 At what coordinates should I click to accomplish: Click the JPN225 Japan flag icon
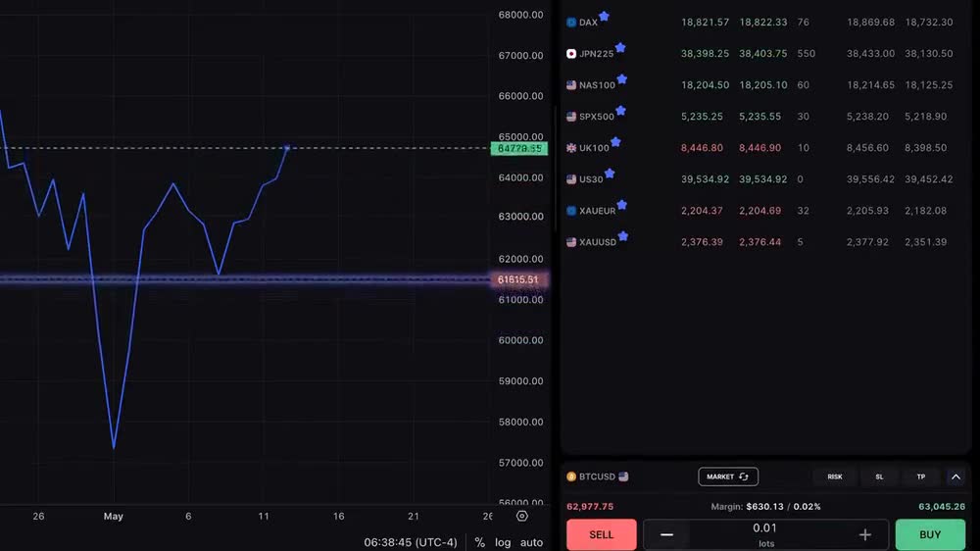pyautogui.click(x=571, y=54)
